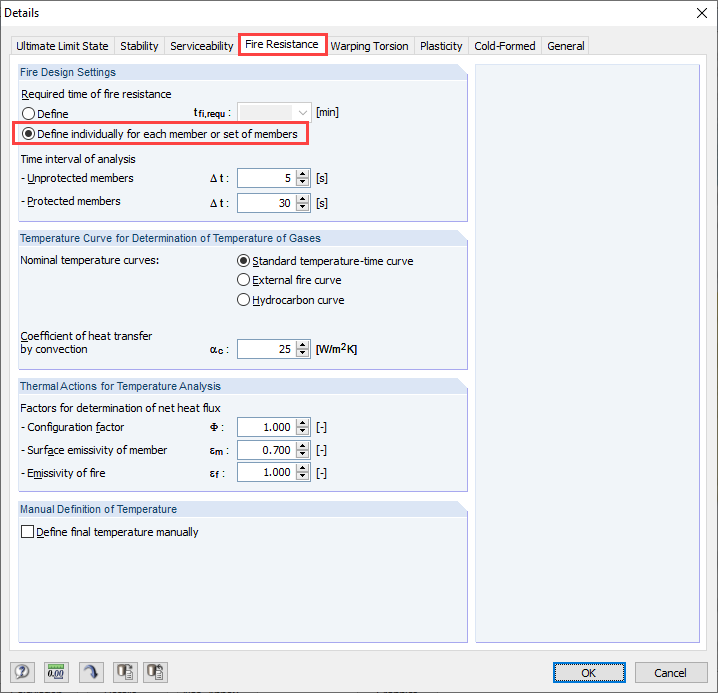Click unprotected members Δt field showing 5
Screen dimensions: 718x693
267,178
